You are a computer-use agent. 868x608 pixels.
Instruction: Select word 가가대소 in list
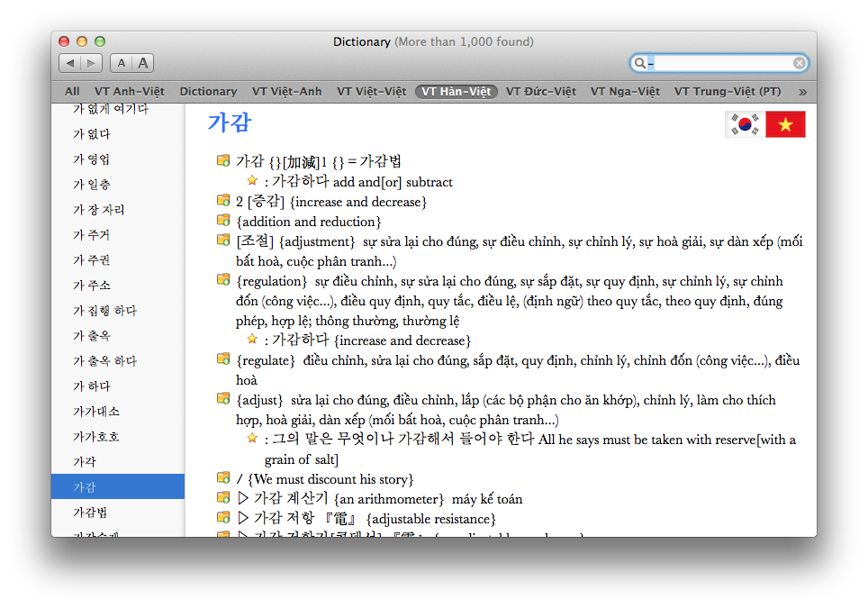click(x=118, y=412)
